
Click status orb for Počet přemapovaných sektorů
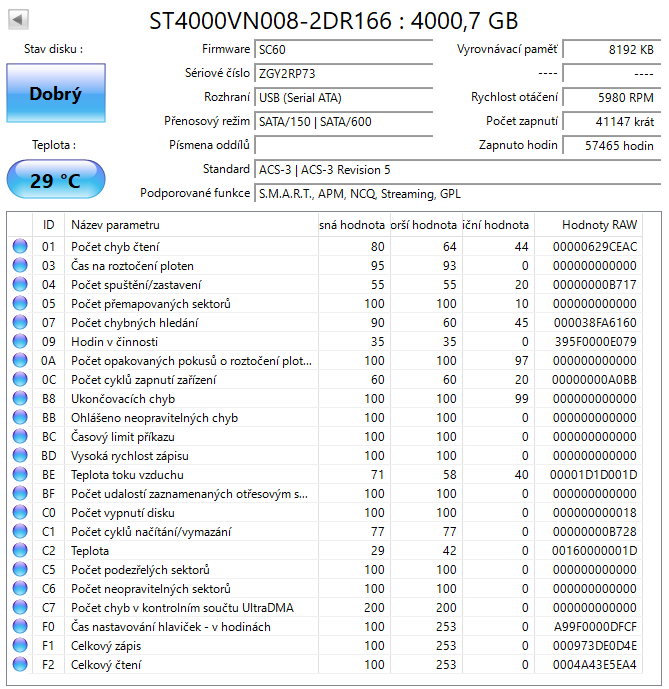[x=20, y=303]
